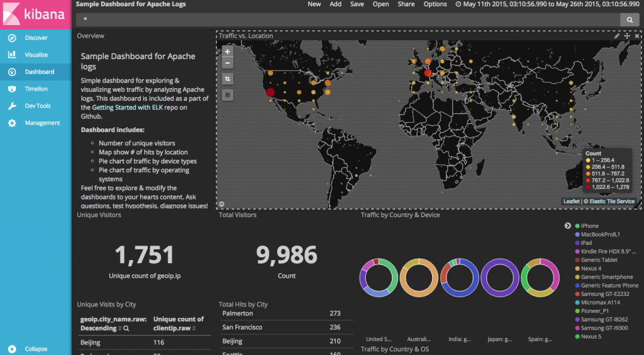Open the Visualize bar chart icon
The height and width of the screenshot is (355, 644).
pos(12,55)
